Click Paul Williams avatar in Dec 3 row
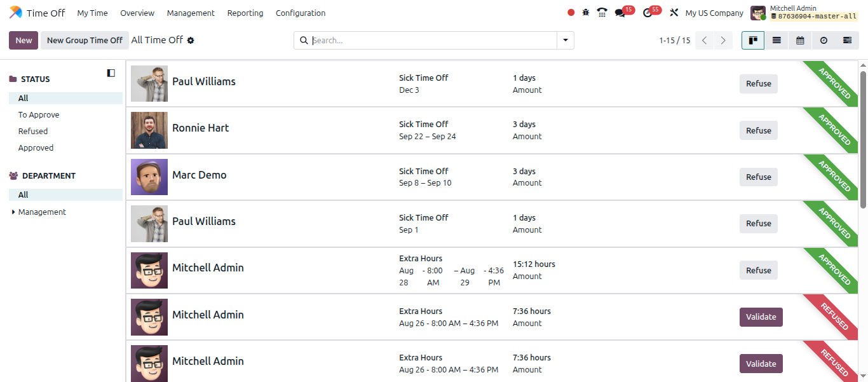 pos(149,84)
